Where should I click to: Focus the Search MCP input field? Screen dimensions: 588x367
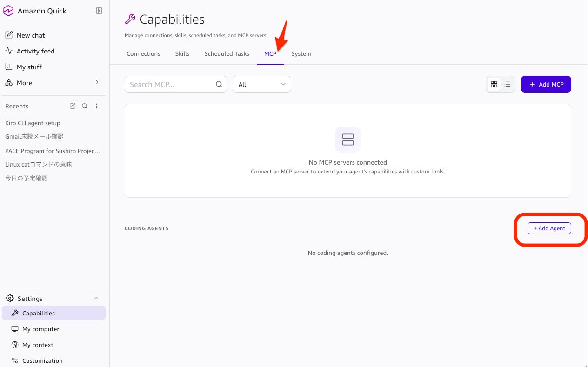click(x=176, y=84)
